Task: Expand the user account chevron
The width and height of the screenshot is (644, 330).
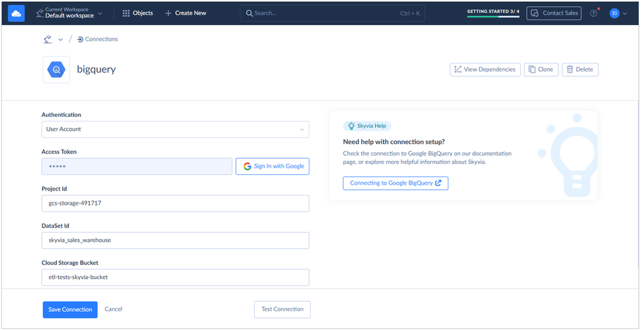Action: pyautogui.click(x=625, y=14)
